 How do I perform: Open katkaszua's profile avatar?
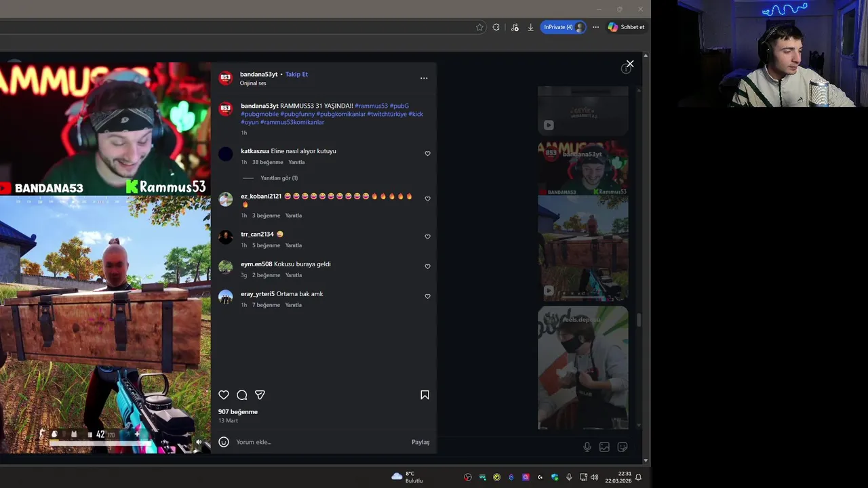pyautogui.click(x=226, y=155)
